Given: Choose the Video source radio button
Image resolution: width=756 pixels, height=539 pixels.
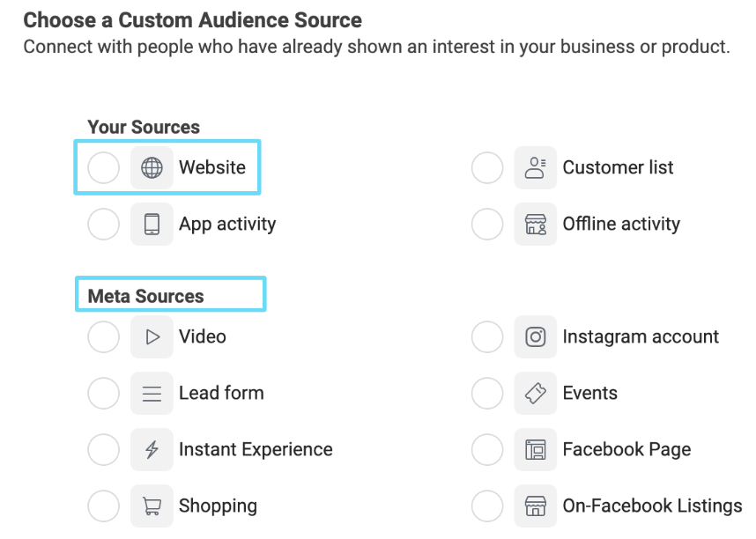Looking at the screenshot, I should pos(104,337).
